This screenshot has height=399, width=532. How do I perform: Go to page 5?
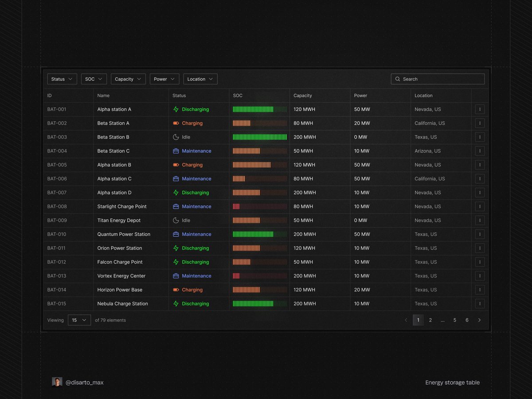tap(455, 320)
